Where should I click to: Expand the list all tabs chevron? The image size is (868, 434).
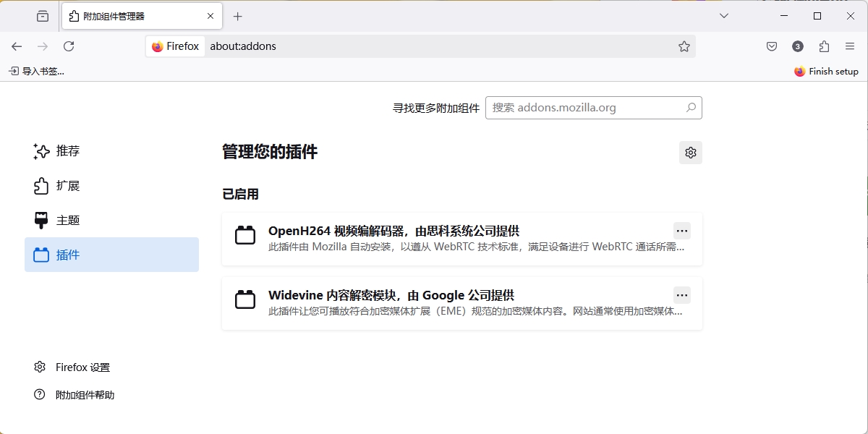click(724, 16)
